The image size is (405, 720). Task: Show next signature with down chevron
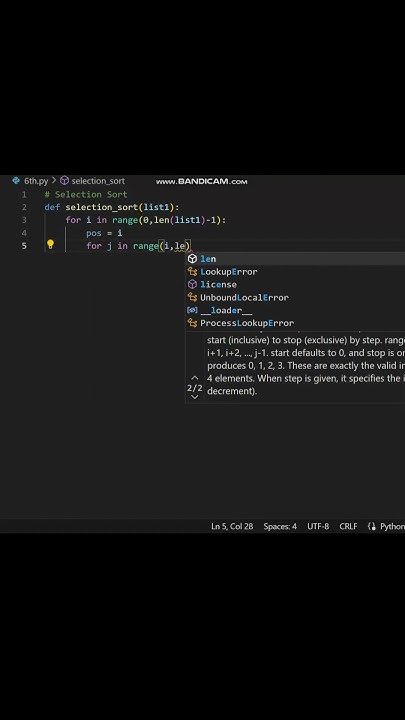pos(195,397)
